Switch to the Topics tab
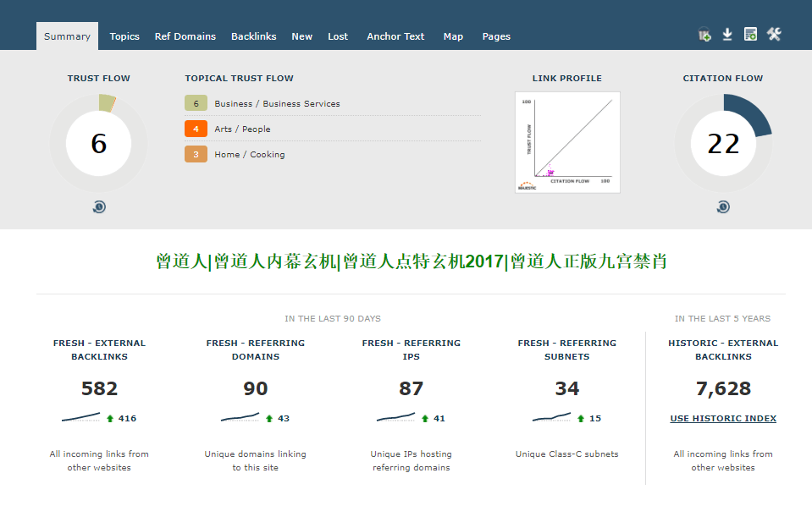This screenshot has height=506, width=812. tap(124, 36)
